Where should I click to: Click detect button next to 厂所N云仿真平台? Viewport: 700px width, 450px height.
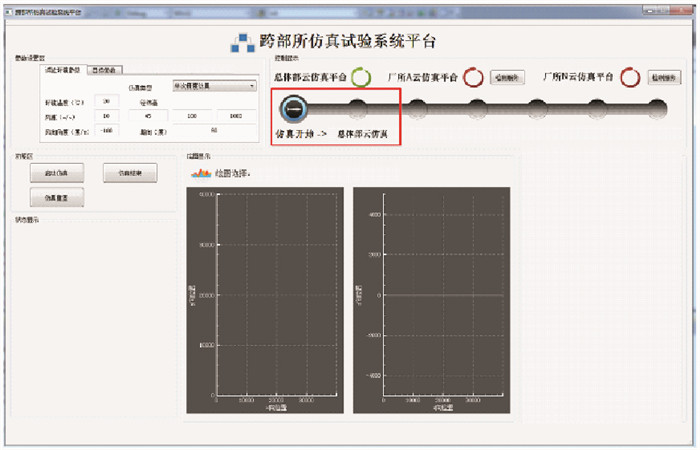(x=664, y=77)
